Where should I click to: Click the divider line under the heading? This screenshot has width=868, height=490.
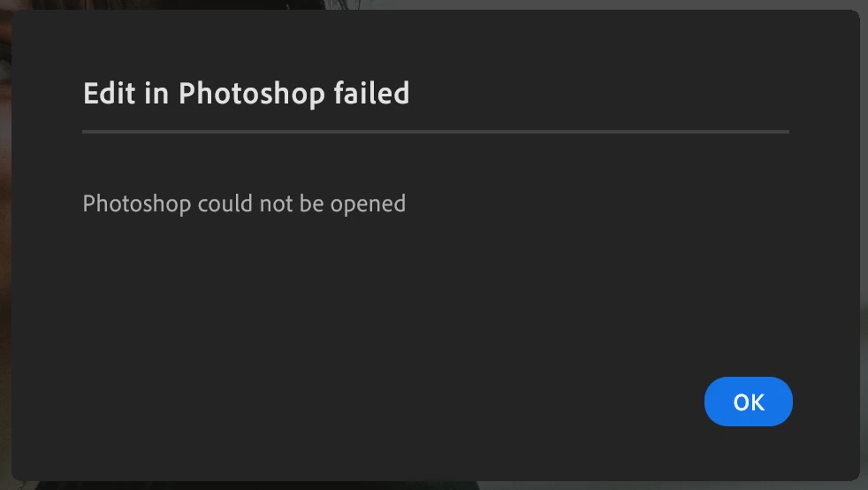[x=436, y=132]
